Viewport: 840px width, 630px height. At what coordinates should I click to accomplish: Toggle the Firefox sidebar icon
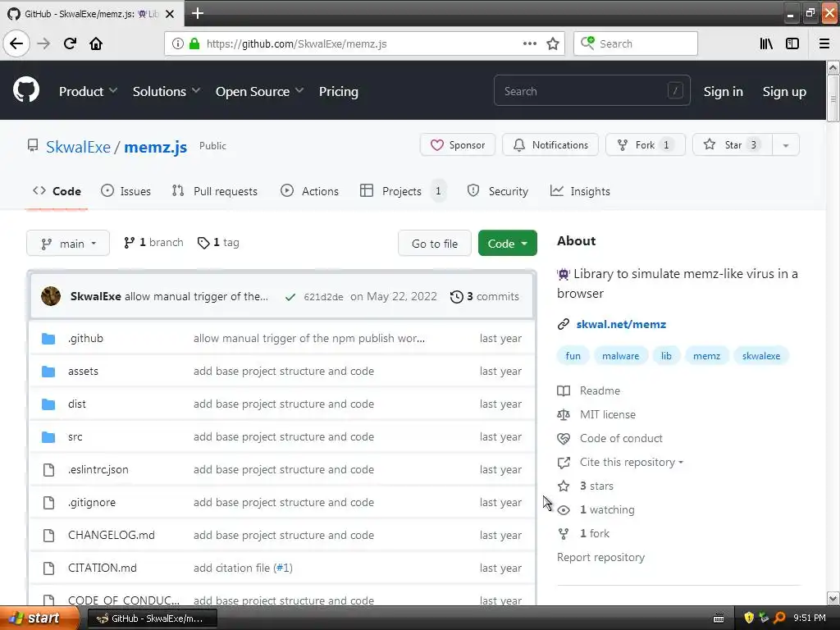792,44
